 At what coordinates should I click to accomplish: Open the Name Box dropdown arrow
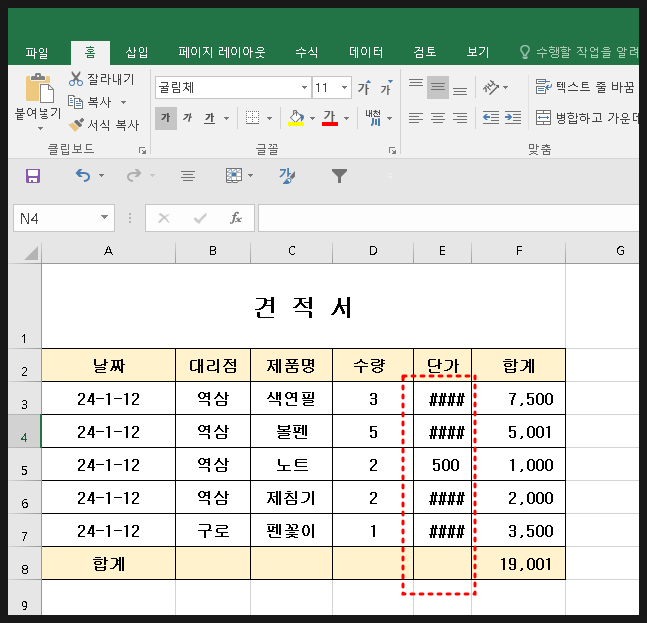tap(104, 217)
